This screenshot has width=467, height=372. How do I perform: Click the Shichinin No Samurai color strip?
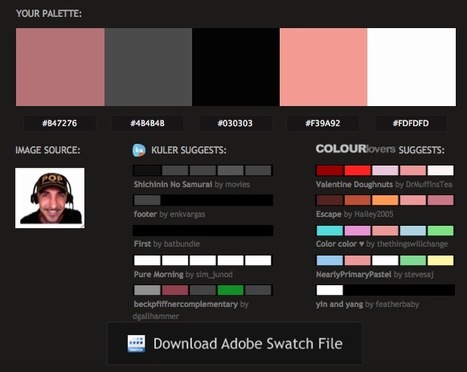click(203, 170)
